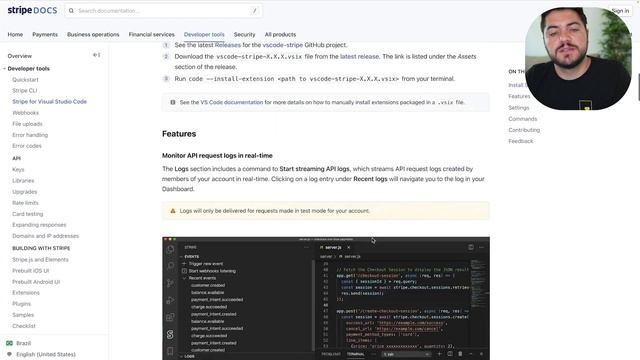Open the vscode-stripe GitHub link
640x360 pixels.
(282, 45)
